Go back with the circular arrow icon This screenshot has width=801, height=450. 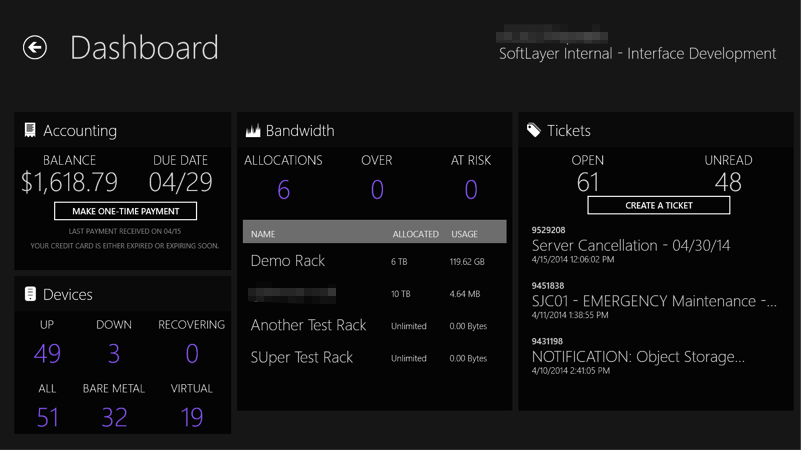(x=35, y=48)
